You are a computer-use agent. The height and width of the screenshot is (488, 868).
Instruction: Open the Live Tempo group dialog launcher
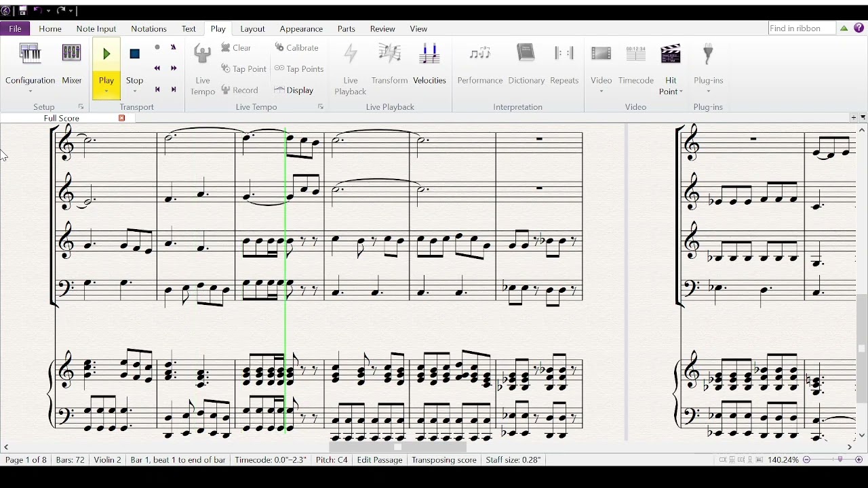point(321,107)
